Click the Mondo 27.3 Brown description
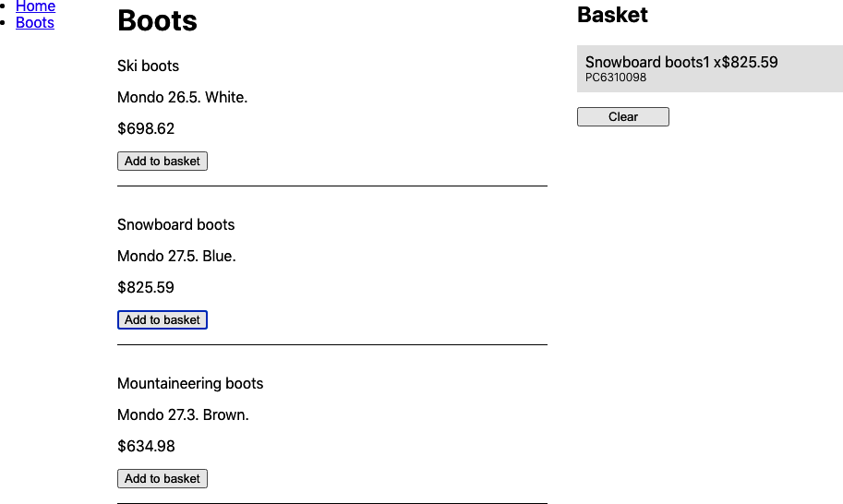The image size is (843, 504). coord(183,415)
